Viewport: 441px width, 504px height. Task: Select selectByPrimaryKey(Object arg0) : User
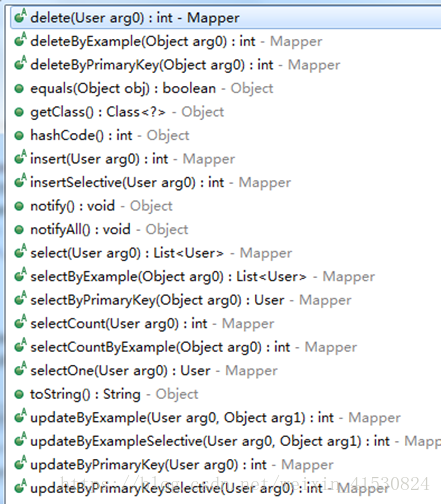point(183,300)
